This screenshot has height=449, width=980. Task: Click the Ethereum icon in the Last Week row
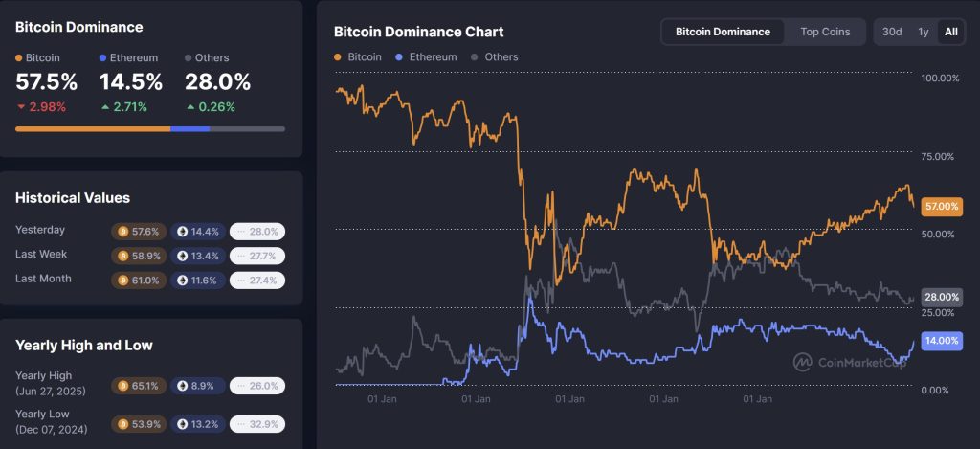point(182,256)
